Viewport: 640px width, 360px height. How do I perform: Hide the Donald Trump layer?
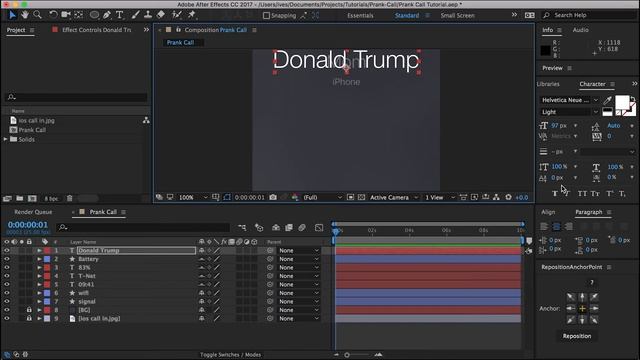tap(7, 251)
